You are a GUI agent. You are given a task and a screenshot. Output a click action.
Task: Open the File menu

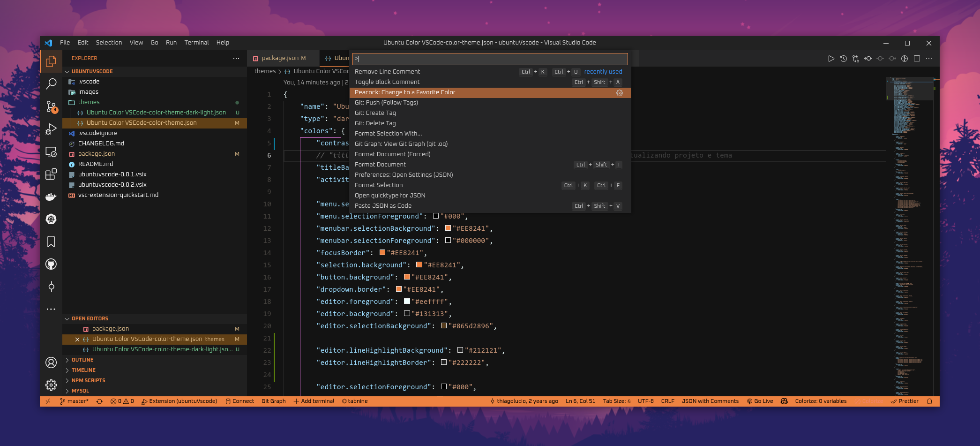(65, 43)
